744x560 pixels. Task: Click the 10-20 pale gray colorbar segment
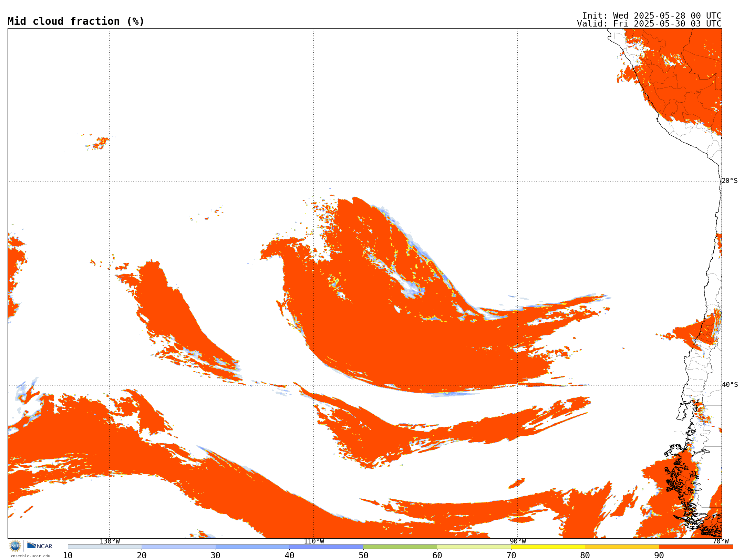[105, 547]
